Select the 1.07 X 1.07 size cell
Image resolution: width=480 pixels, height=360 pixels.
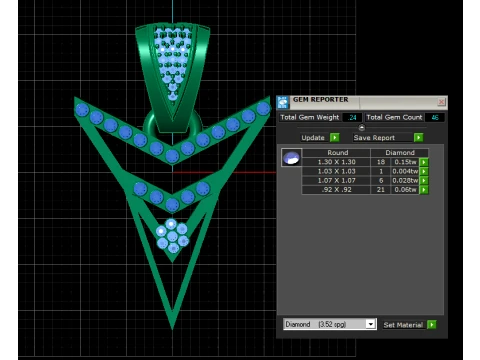(x=336, y=180)
